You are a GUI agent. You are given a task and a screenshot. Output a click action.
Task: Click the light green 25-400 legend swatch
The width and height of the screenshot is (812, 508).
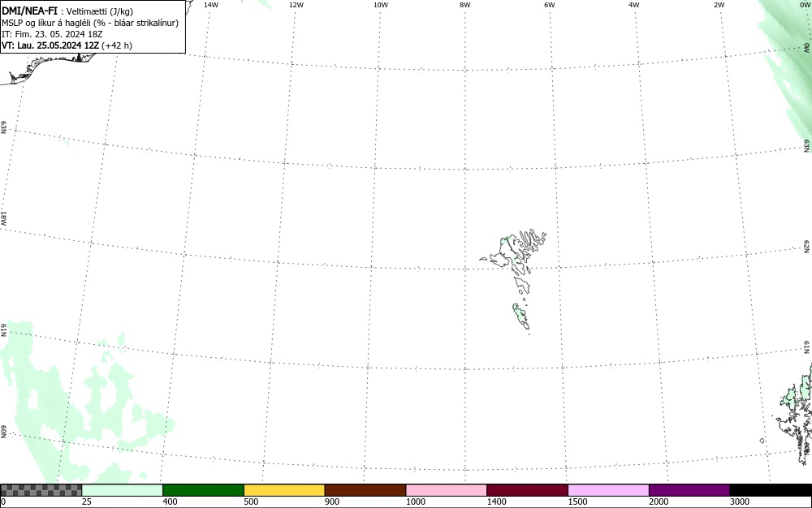(123, 490)
